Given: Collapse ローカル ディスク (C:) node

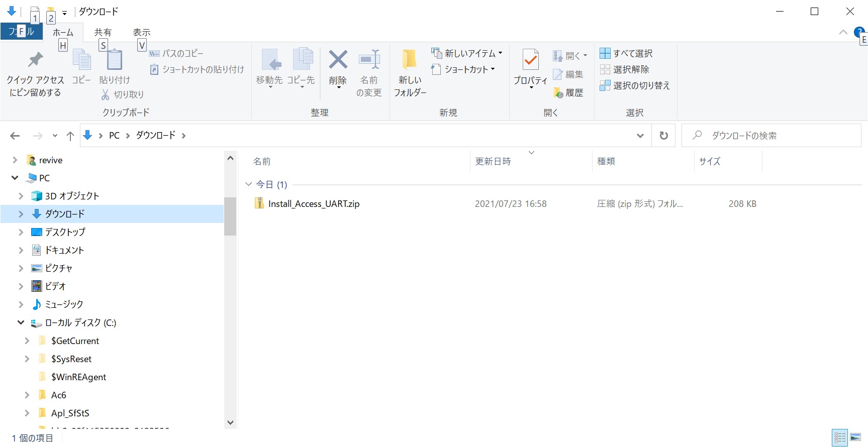Looking at the screenshot, I should coord(21,322).
